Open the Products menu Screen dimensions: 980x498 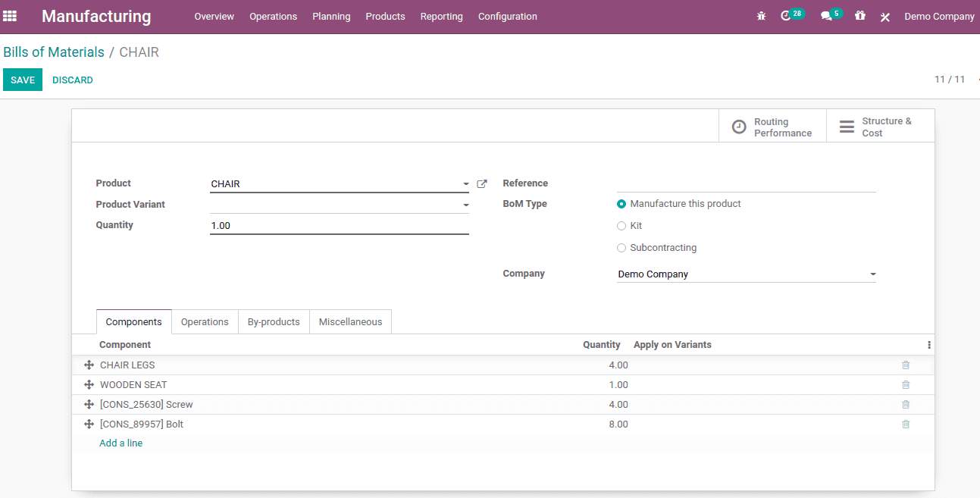pyautogui.click(x=385, y=17)
